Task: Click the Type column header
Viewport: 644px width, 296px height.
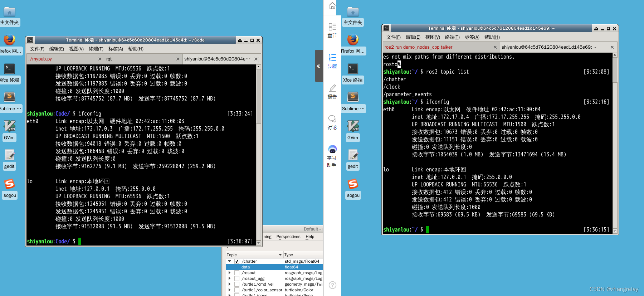Action: click(x=303, y=255)
